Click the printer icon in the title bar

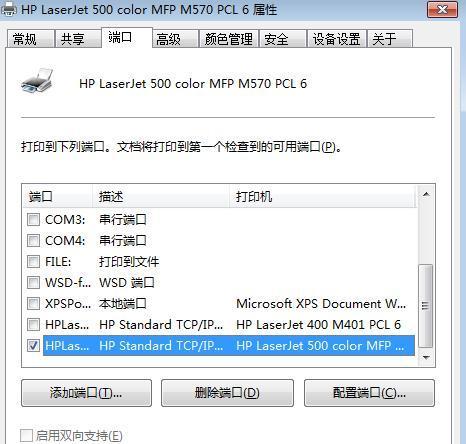[9, 9]
